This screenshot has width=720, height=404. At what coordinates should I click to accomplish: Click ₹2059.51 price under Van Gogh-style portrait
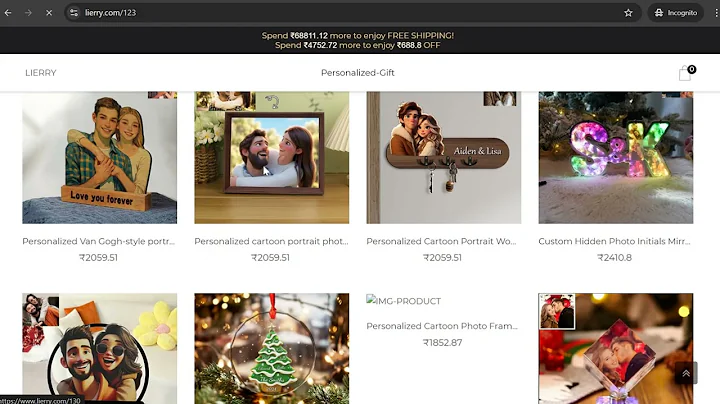click(98, 258)
